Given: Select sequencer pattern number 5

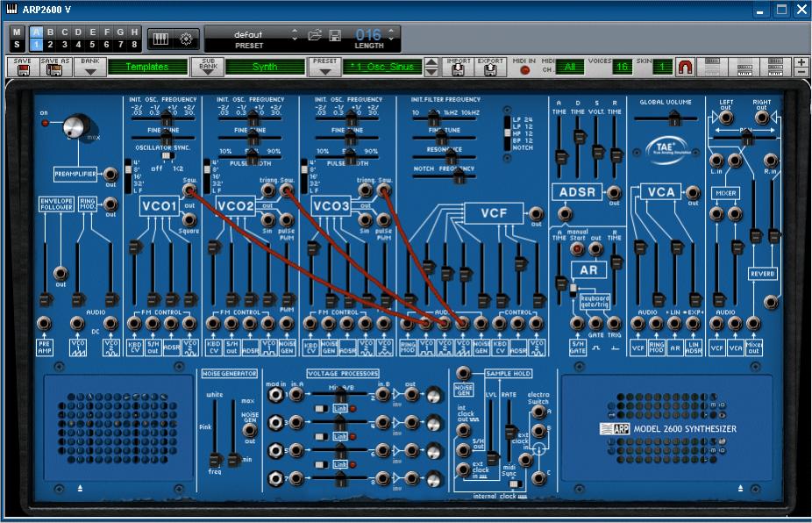Looking at the screenshot, I should click(x=92, y=45).
